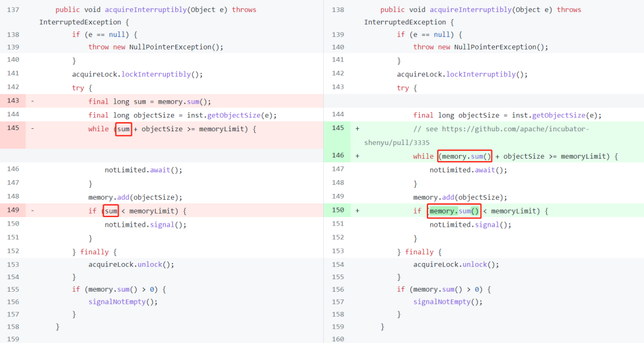Click left 'signalNotEmpty();' on line 156
Screen dimensions: 644x343
coord(123,301)
